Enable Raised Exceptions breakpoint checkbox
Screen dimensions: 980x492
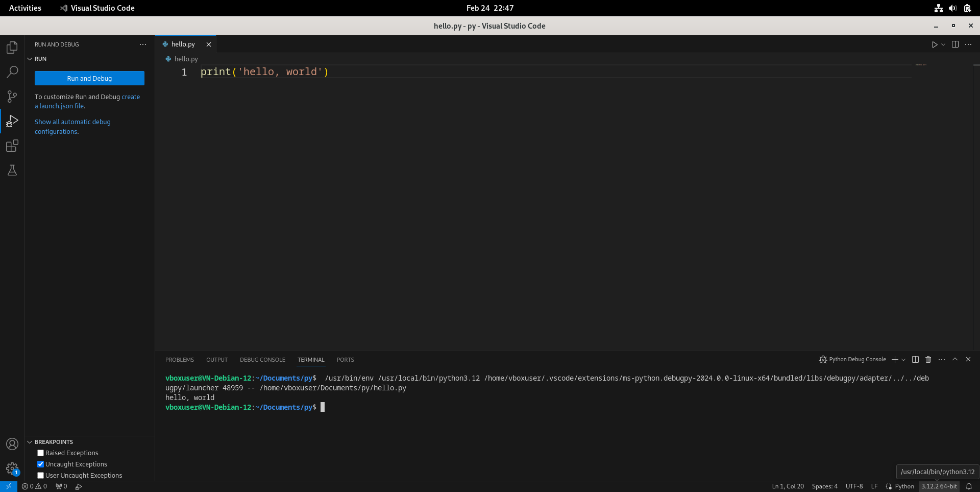click(41, 453)
